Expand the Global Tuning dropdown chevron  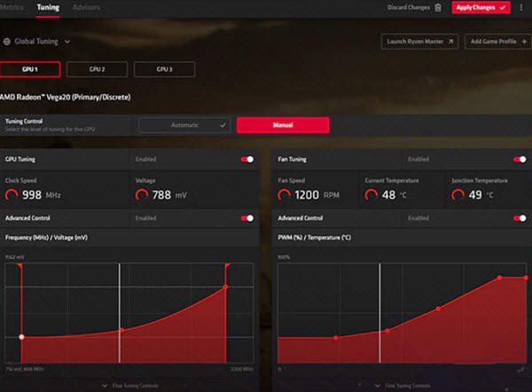(67, 42)
